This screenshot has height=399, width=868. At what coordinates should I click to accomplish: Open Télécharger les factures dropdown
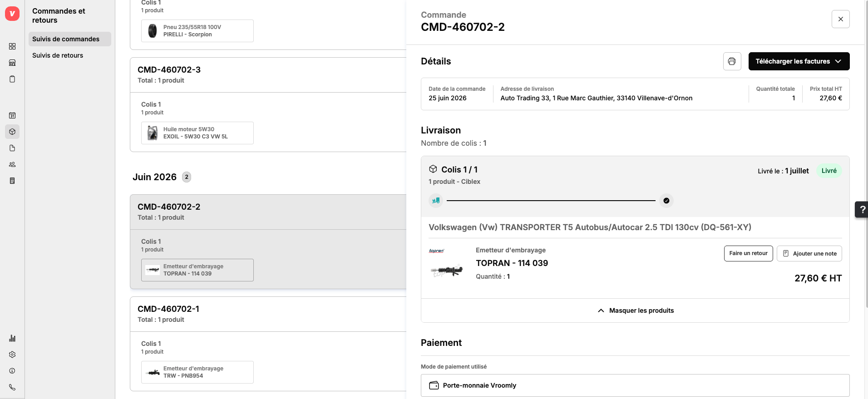(x=799, y=61)
